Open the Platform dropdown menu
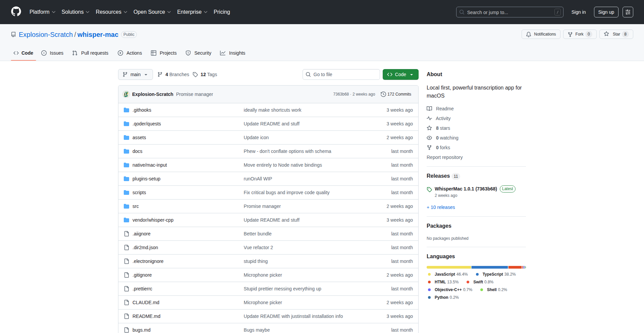This screenshot has width=644, height=333. (x=42, y=12)
